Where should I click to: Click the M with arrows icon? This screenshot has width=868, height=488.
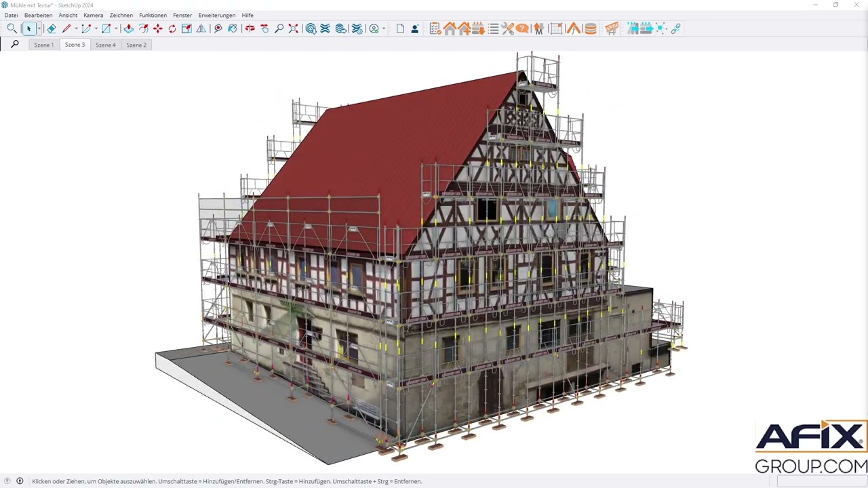pos(539,28)
